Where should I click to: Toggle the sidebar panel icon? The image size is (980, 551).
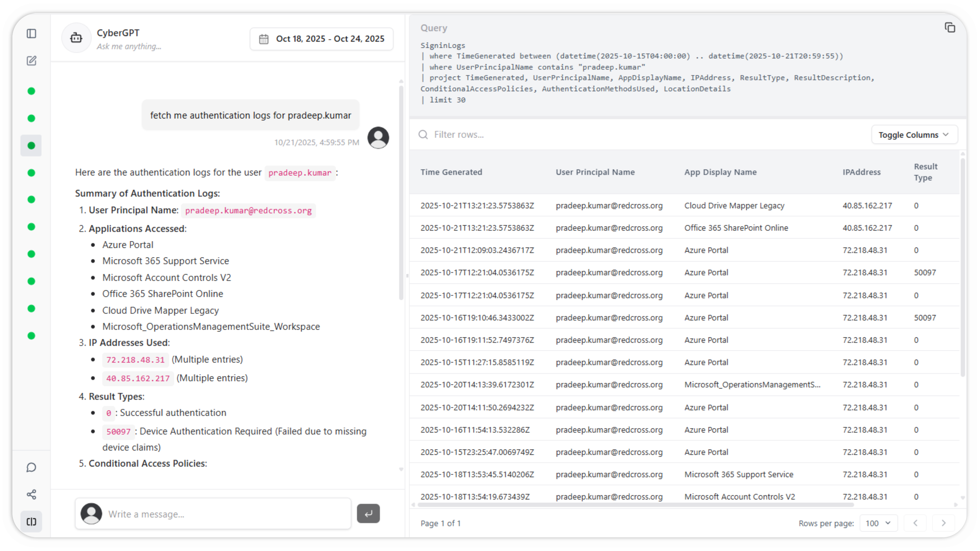[x=32, y=34]
